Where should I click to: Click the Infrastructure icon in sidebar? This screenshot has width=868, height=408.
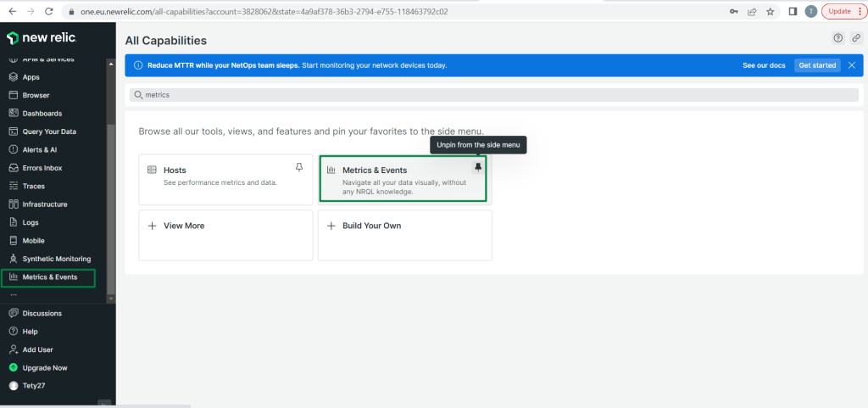[x=14, y=204]
